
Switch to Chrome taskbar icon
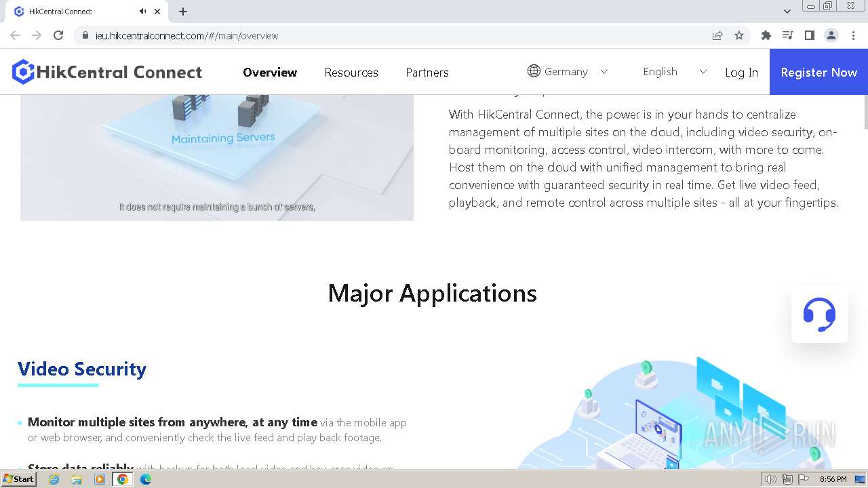[x=123, y=479]
